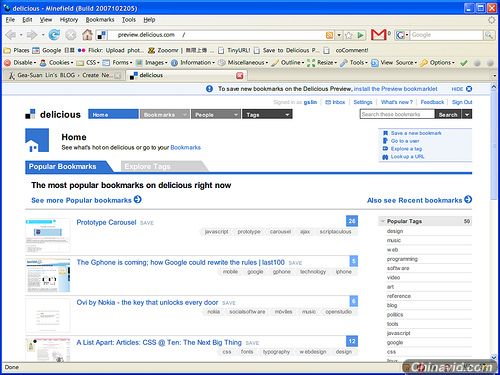
Task: Click the javascript tag under Prototype Carousel
Action: coord(216,232)
